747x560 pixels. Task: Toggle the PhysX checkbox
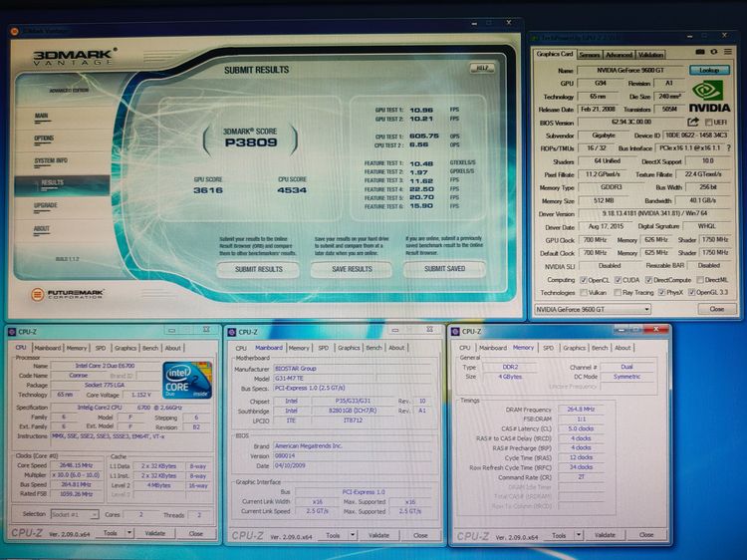661,293
